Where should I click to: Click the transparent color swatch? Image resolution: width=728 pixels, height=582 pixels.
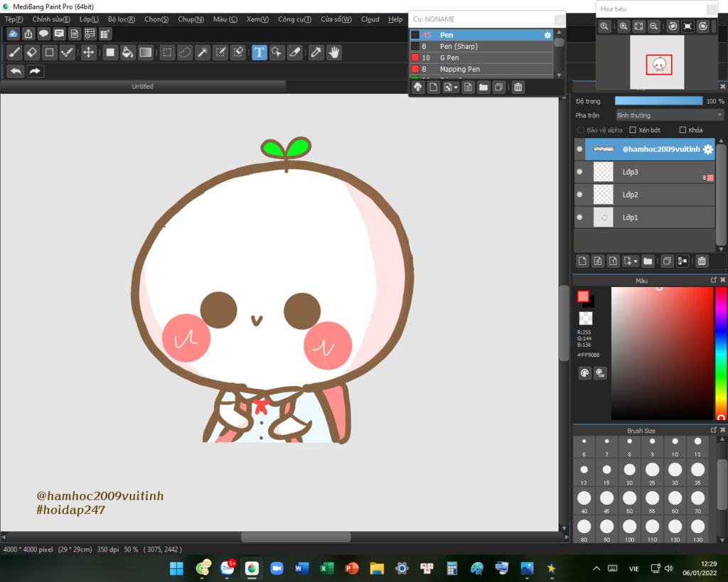[x=586, y=318]
